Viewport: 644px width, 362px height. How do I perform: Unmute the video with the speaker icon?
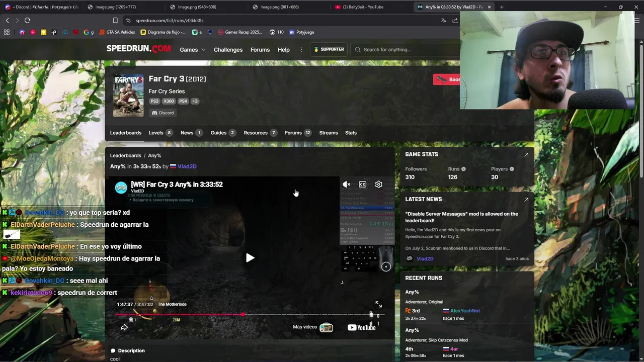[x=346, y=185]
